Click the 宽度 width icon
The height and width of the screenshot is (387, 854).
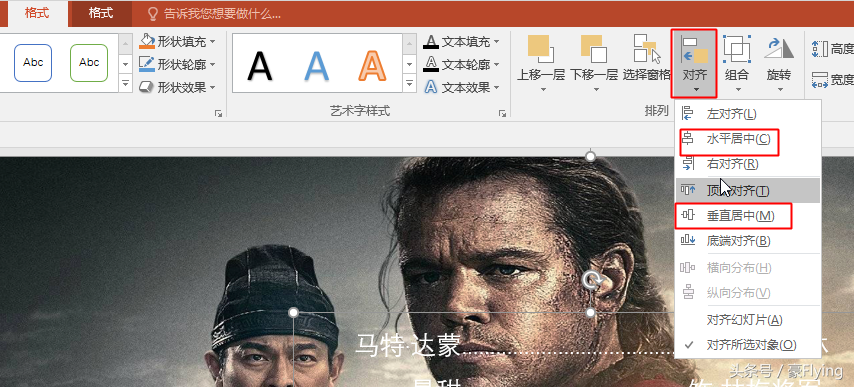click(820, 81)
